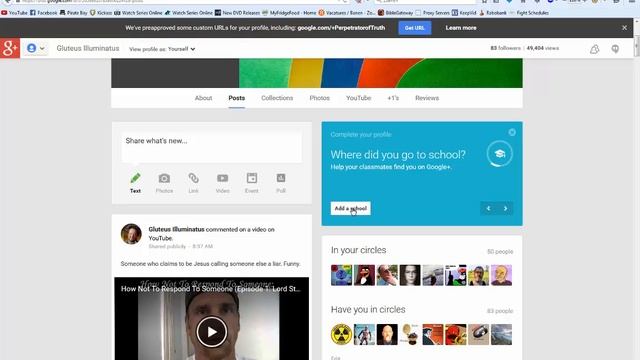
Task: Play the 'How Not To Respond' video
Action: click(211, 332)
